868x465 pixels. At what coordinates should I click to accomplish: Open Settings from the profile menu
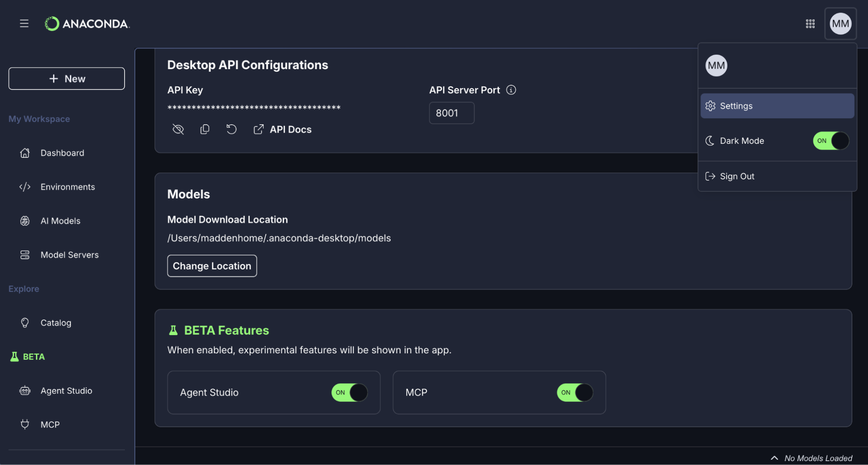coord(777,106)
